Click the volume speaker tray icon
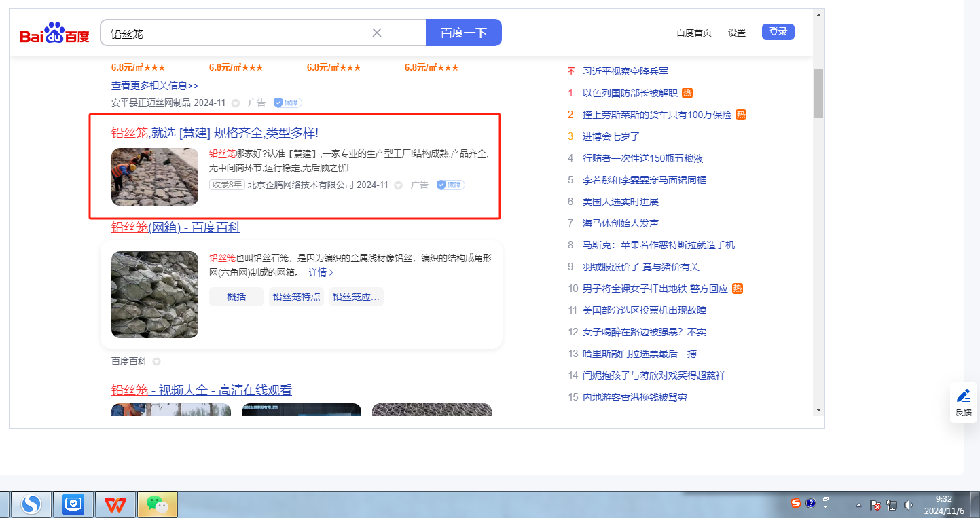Screen dimensions: 980x518 [909, 505]
